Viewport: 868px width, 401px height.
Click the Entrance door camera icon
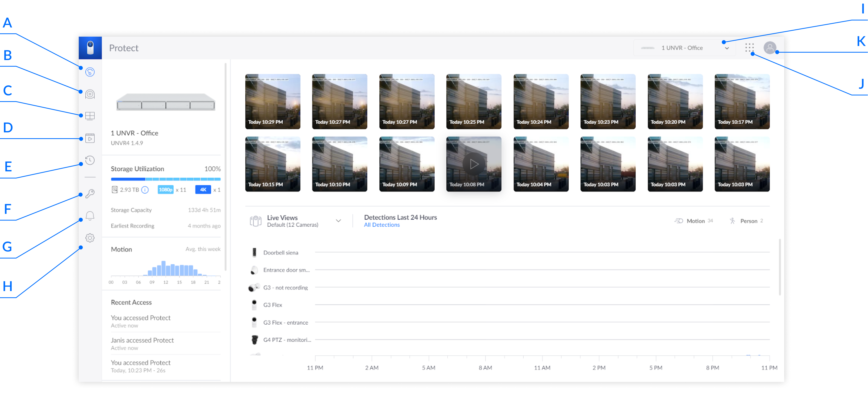pyautogui.click(x=254, y=270)
